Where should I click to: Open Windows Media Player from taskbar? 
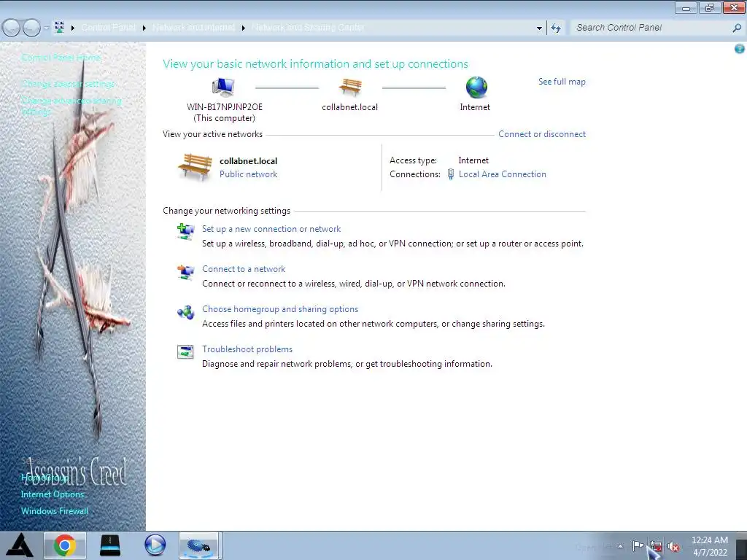point(155,545)
